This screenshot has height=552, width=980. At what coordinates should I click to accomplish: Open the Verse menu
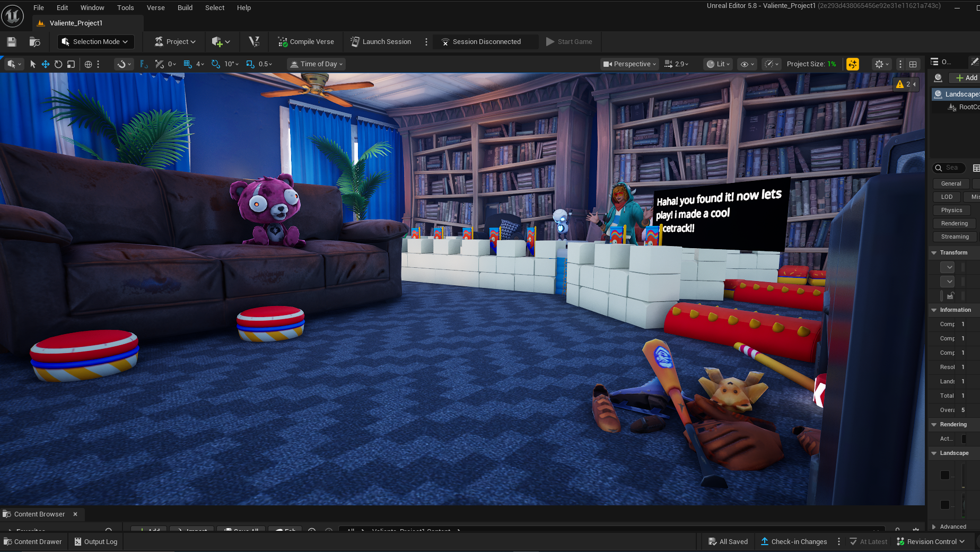[x=156, y=7]
